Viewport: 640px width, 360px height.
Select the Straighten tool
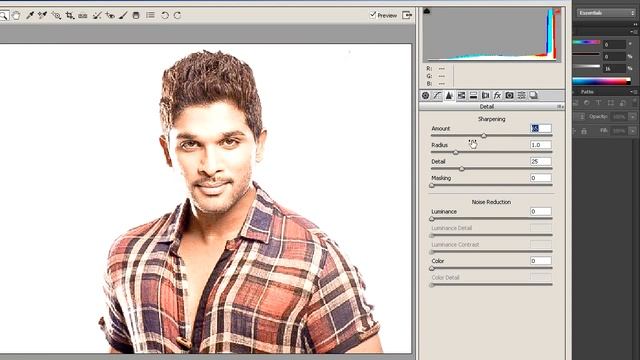click(82, 16)
